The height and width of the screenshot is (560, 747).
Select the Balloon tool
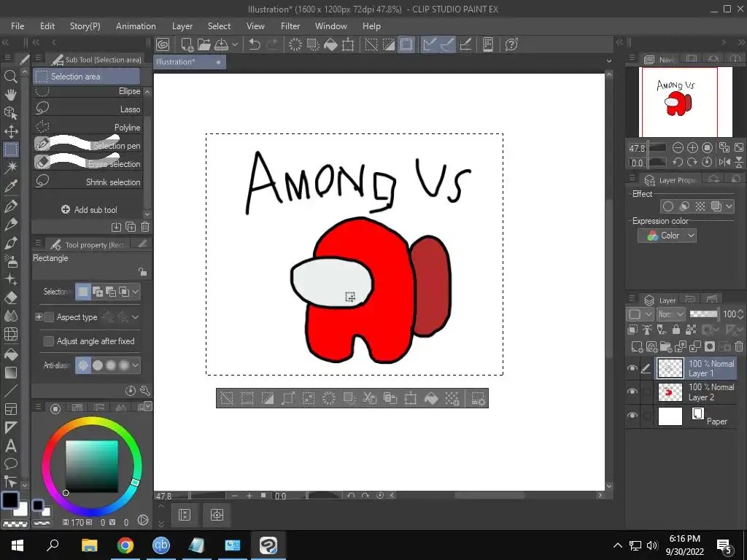10,464
